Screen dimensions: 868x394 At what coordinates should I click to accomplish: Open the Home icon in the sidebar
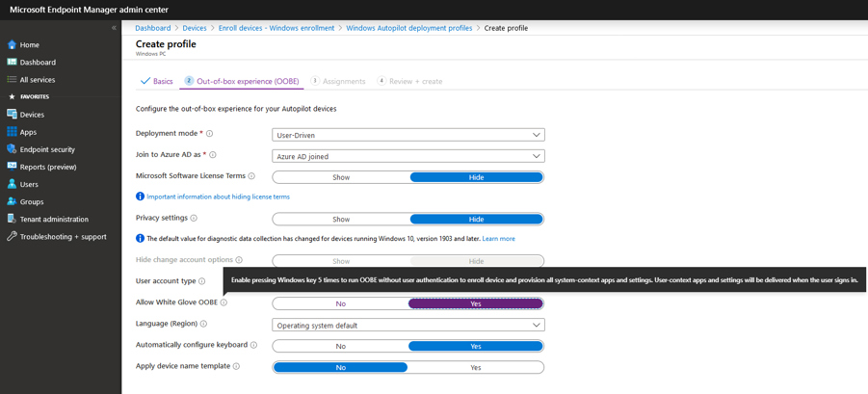pyautogui.click(x=12, y=45)
